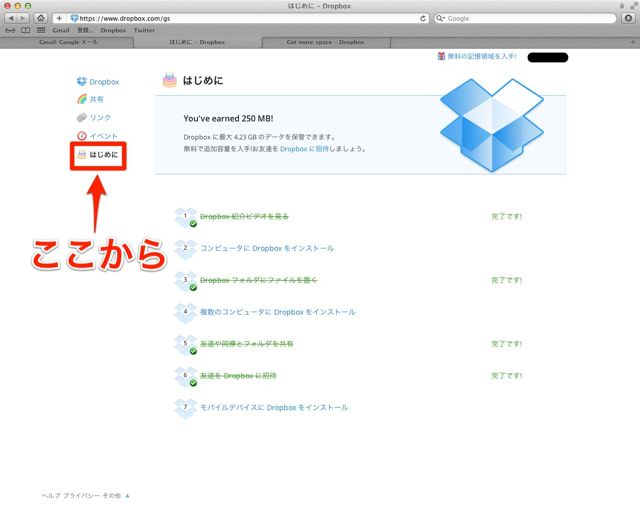Click struck-through 友達を Dropbox に招待 step

(x=238, y=376)
